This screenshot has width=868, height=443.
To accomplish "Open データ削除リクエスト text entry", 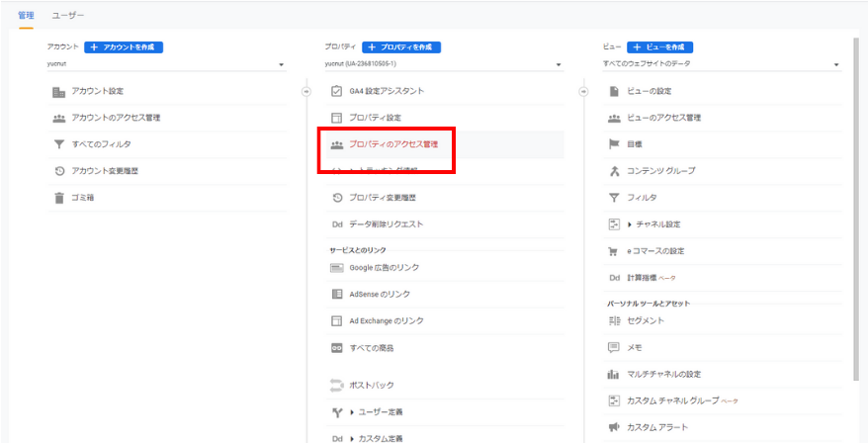I will pyautogui.click(x=387, y=224).
